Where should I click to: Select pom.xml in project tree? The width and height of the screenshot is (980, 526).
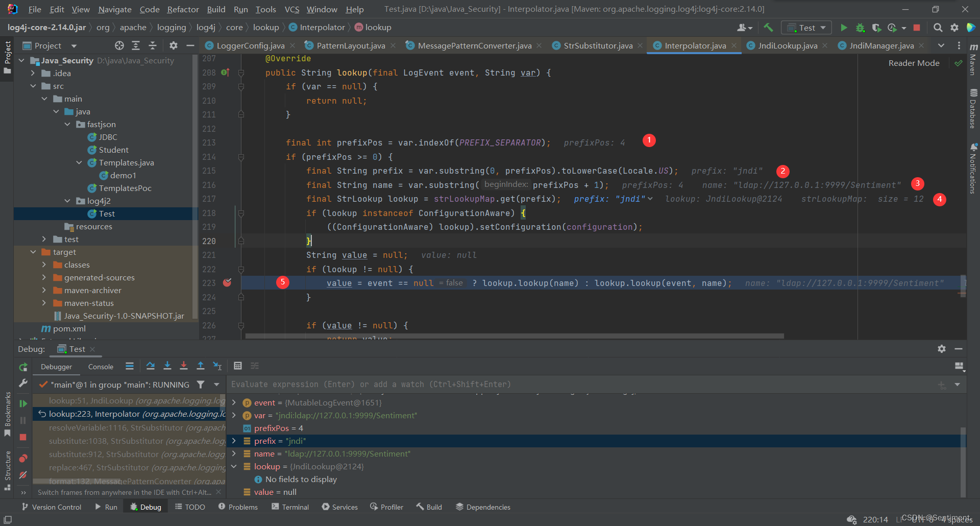coord(69,328)
